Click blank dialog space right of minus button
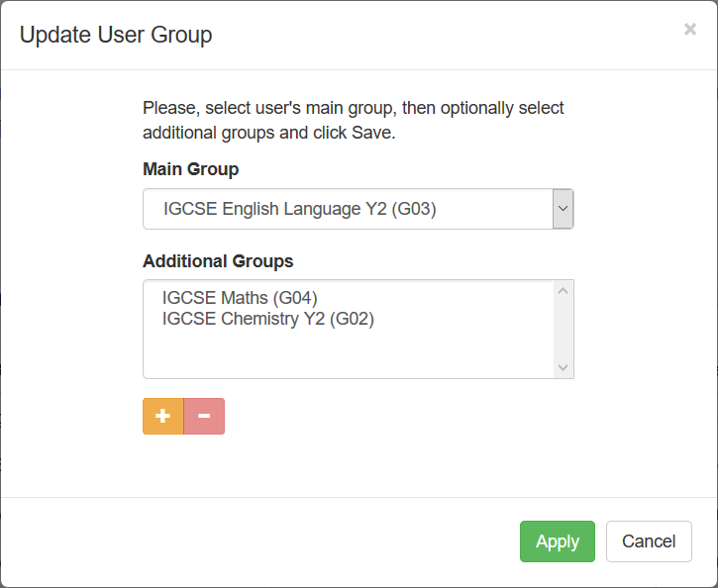The height and width of the screenshot is (588, 718). click(398, 416)
